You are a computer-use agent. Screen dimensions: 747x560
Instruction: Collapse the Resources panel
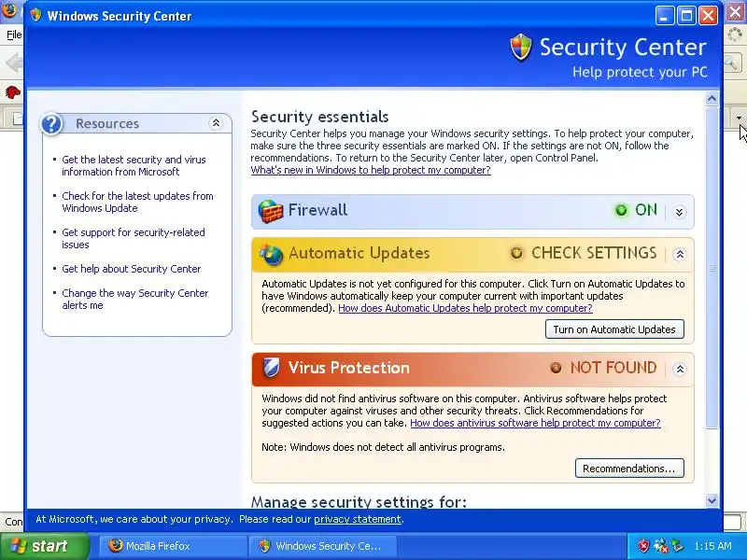pos(216,123)
